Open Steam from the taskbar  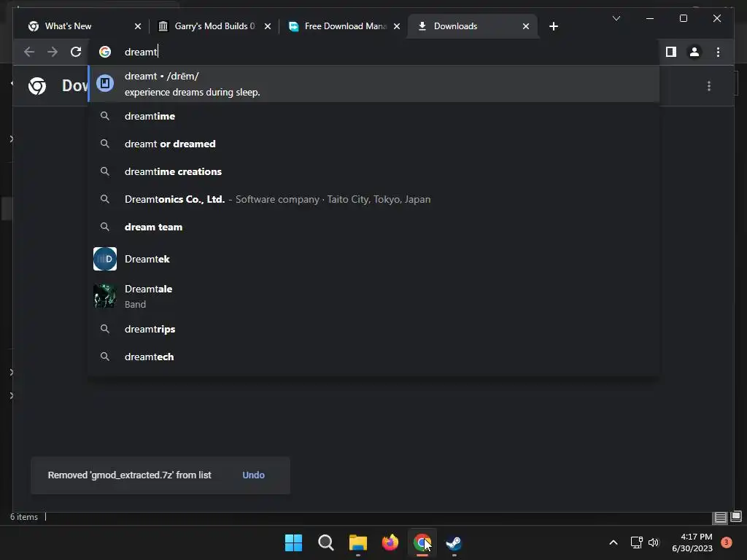coord(454,542)
